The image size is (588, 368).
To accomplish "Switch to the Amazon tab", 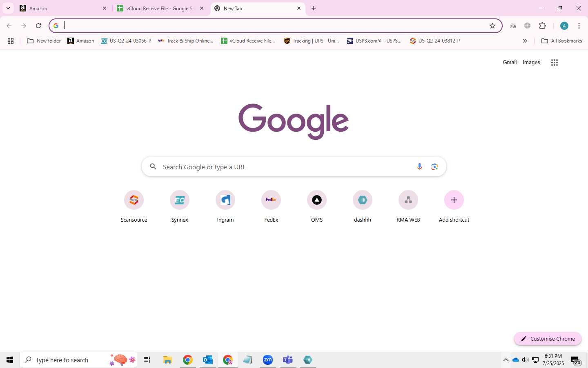I will [63, 8].
